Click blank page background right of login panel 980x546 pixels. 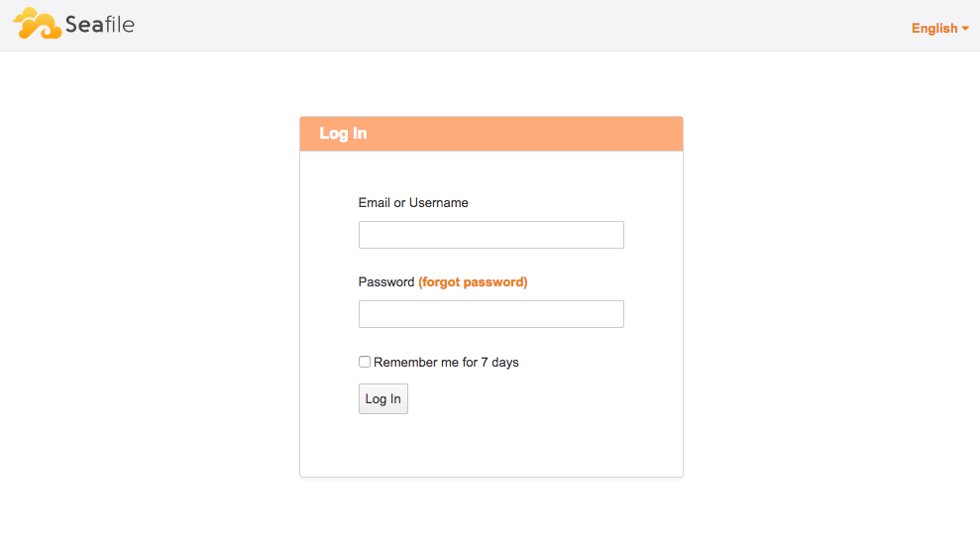pyautogui.click(x=832, y=297)
